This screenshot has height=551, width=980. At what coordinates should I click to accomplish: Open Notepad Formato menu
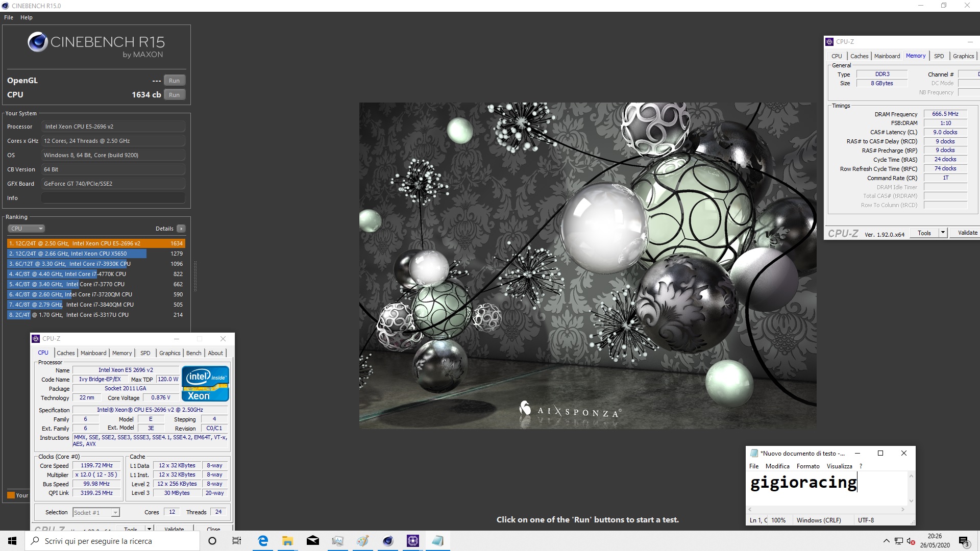point(808,466)
